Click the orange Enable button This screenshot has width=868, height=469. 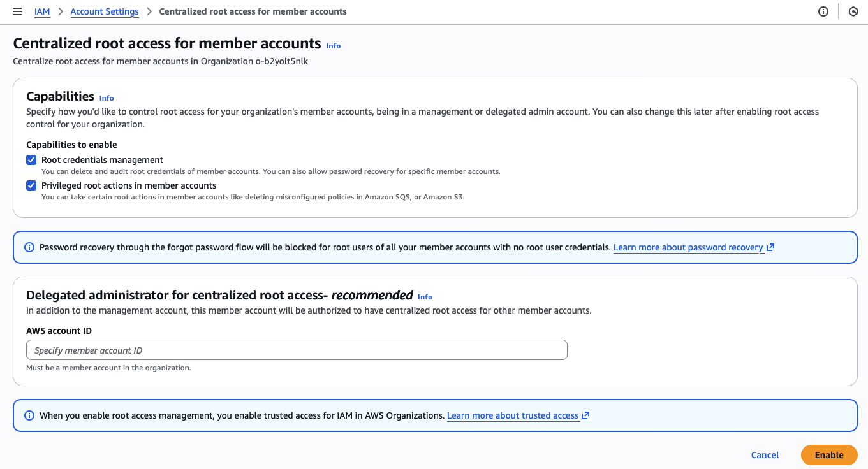828,455
